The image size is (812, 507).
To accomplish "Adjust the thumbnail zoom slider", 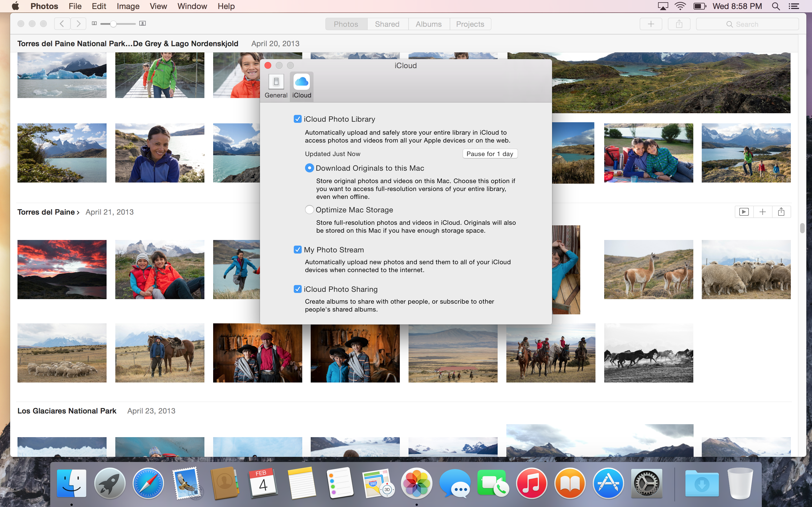I will pos(113,24).
